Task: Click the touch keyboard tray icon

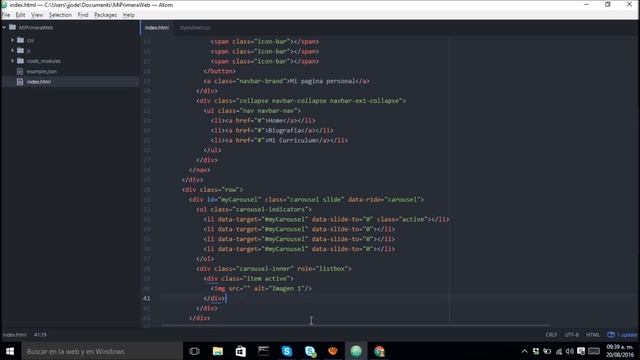Action: click(x=594, y=351)
